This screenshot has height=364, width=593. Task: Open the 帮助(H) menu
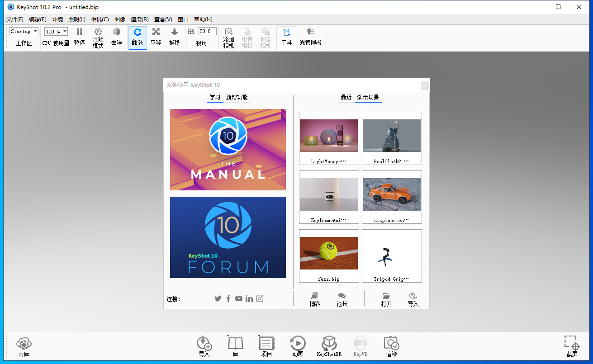[203, 19]
